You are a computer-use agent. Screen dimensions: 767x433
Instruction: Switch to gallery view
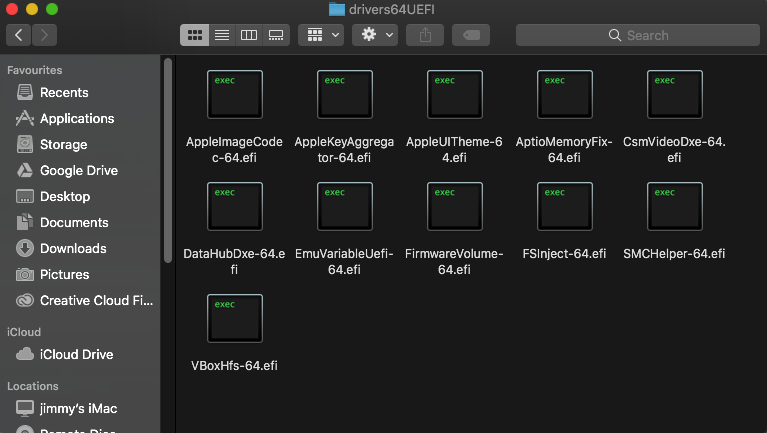(276, 35)
